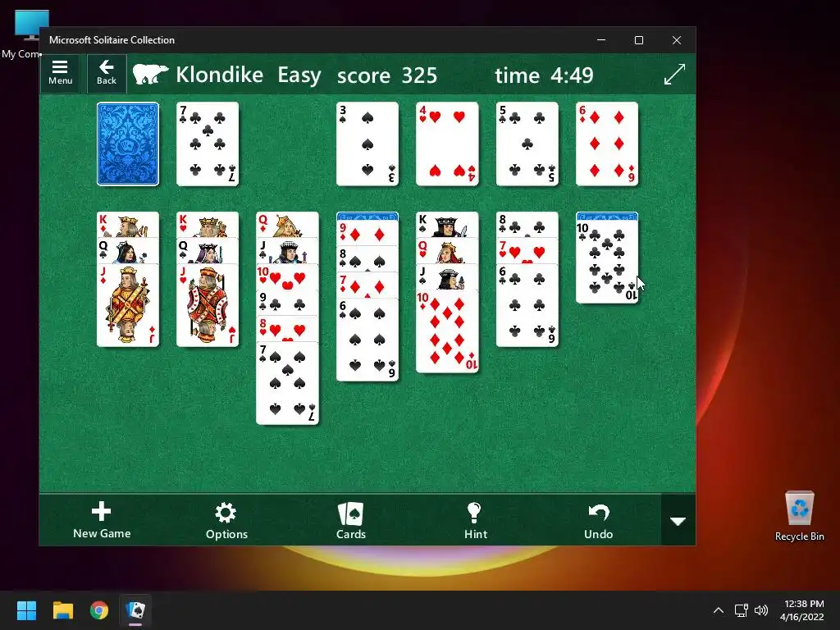Viewport: 840px width, 630px height.
Task: Click the Solitaire taskbar icon
Action: point(135,610)
